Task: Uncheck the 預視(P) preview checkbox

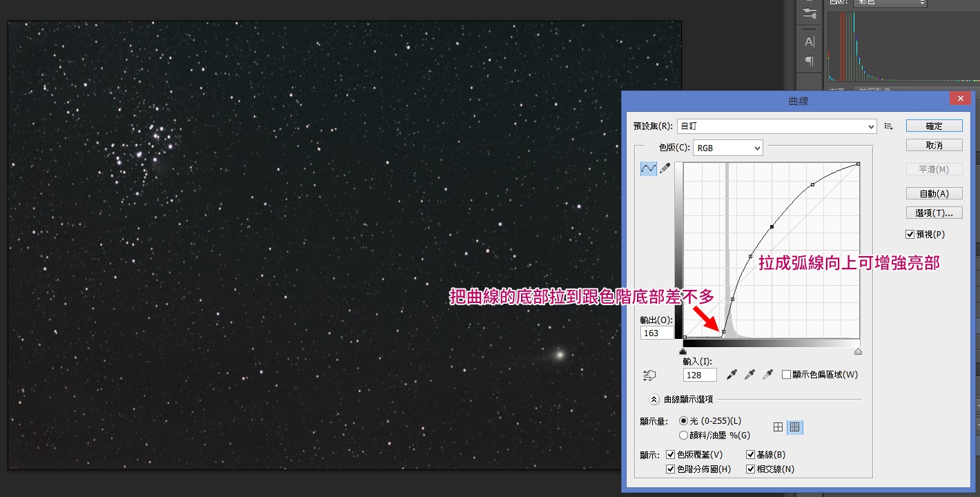Action: [x=910, y=235]
